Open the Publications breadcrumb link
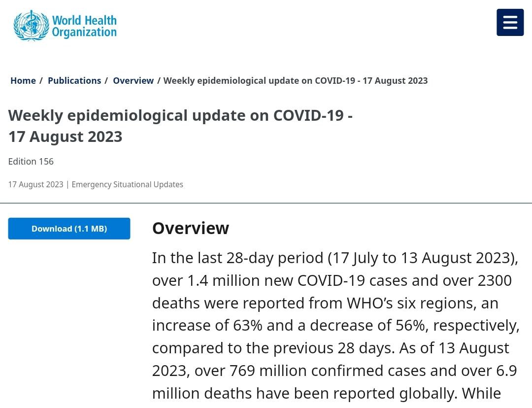The width and height of the screenshot is (532, 408). pyautogui.click(x=74, y=81)
